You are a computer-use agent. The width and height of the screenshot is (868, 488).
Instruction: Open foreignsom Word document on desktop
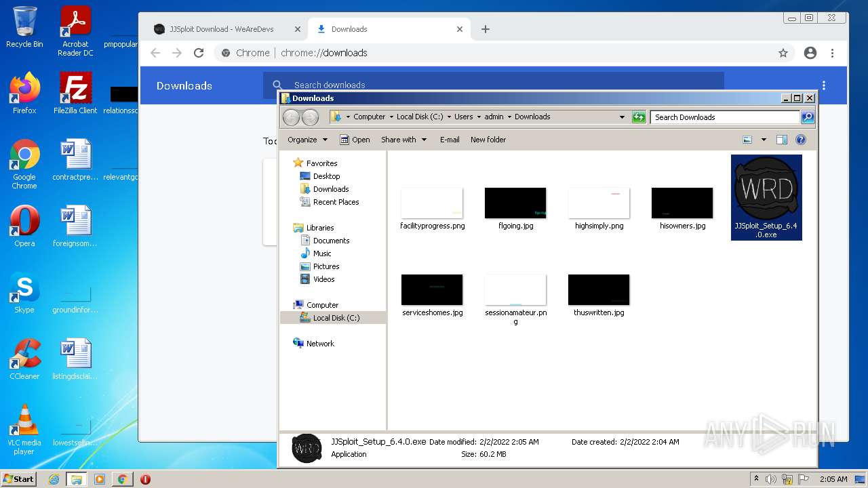point(75,226)
